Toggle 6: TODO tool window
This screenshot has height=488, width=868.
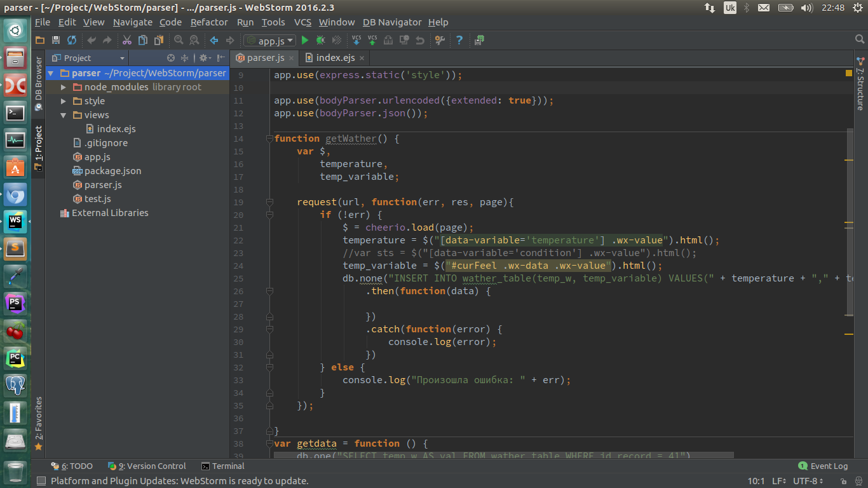pos(71,466)
